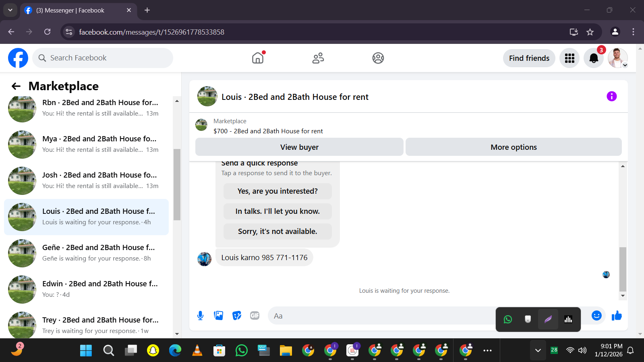Open conversation information icon
Viewport: 644px width, 362px height.
click(611, 96)
